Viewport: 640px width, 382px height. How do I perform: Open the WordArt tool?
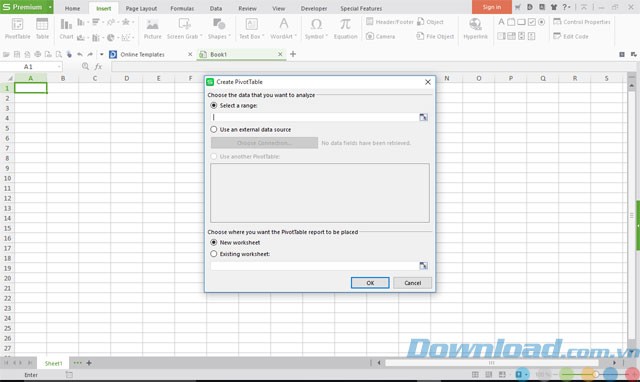point(283,29)
